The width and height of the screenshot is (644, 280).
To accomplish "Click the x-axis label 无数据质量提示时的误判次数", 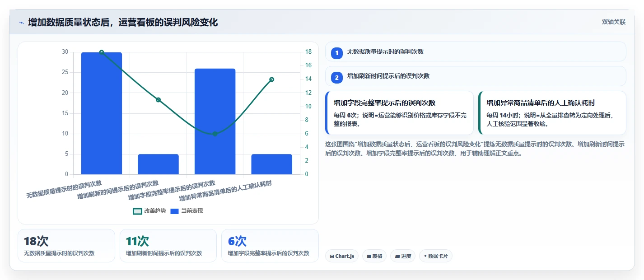I will (64, 189).
